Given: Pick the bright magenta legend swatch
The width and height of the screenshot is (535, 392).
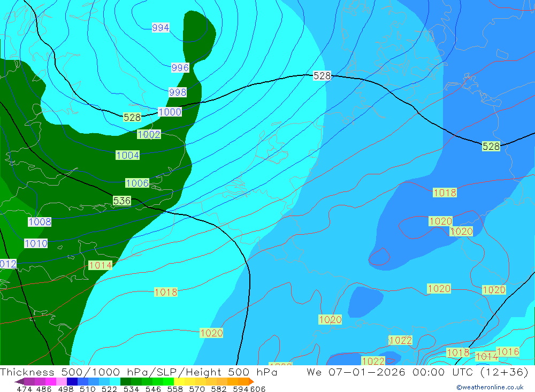Looking at the screenshot, I should click(50, 381).
